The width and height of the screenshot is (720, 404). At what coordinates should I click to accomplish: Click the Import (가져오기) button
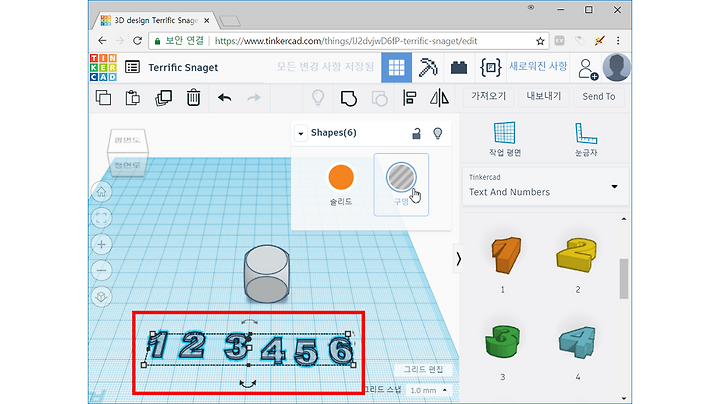489,96
